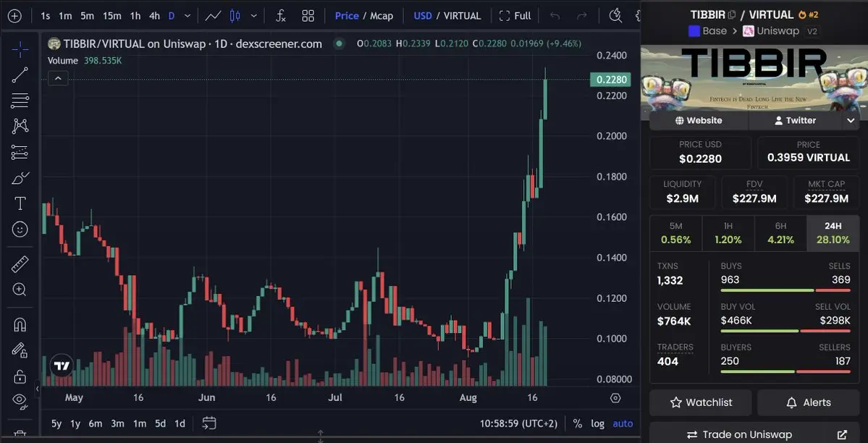Set the range to 3m

coord(117,423)
